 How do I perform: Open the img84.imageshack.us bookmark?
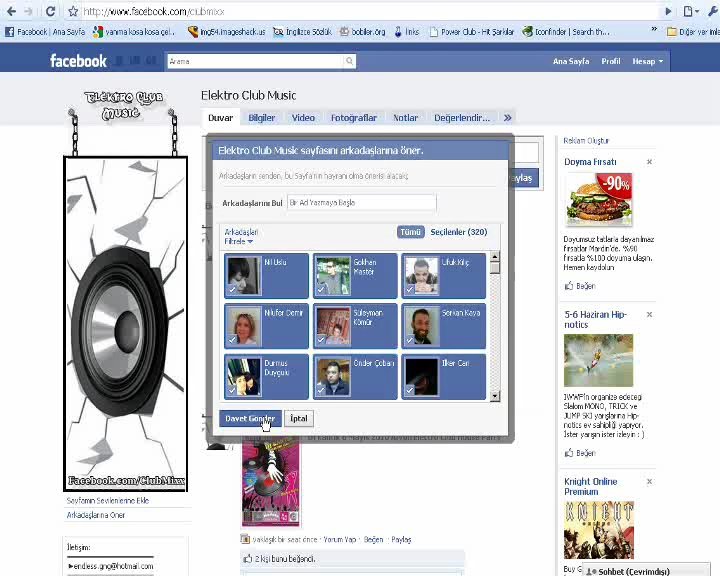coord(226,32)
